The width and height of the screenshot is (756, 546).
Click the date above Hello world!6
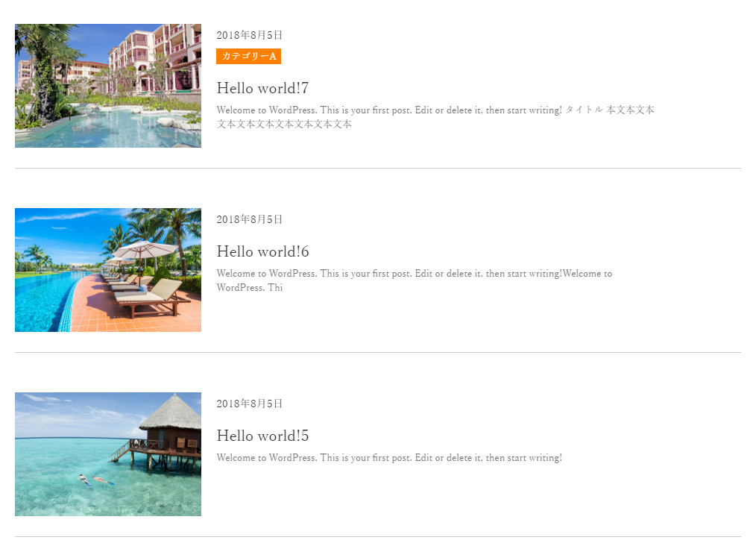[x=249, y=219]
